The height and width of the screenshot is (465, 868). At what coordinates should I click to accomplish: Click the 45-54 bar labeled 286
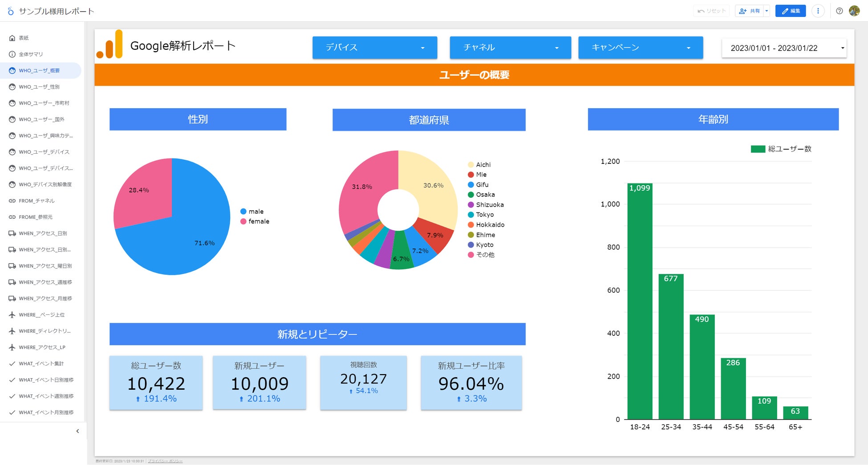click(734, 389)
